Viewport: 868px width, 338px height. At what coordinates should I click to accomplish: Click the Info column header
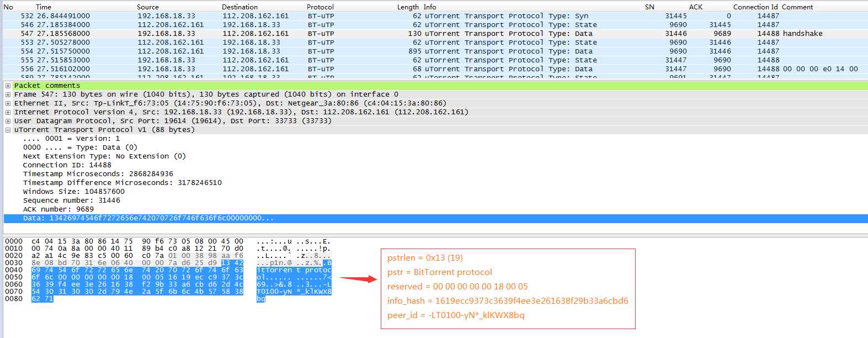pyautogui.click(x=430, y=7)
